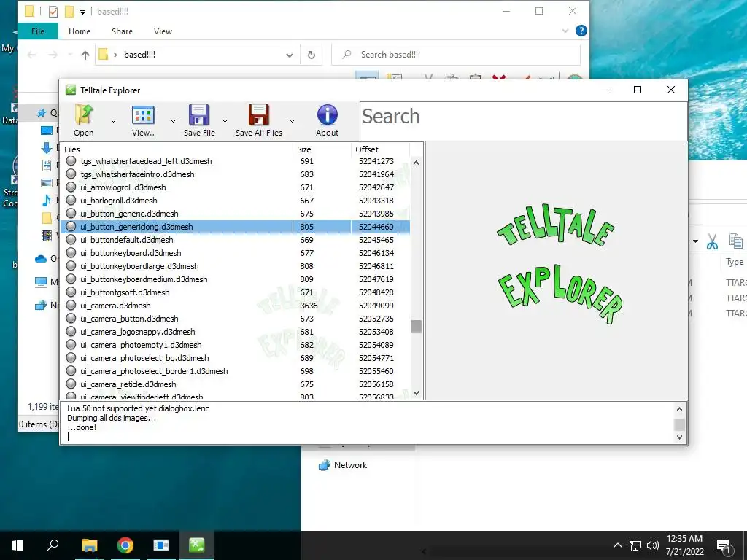Select ui_camera_button.d3dmesh file
This screenshot has height=560, width=747.
235,318
